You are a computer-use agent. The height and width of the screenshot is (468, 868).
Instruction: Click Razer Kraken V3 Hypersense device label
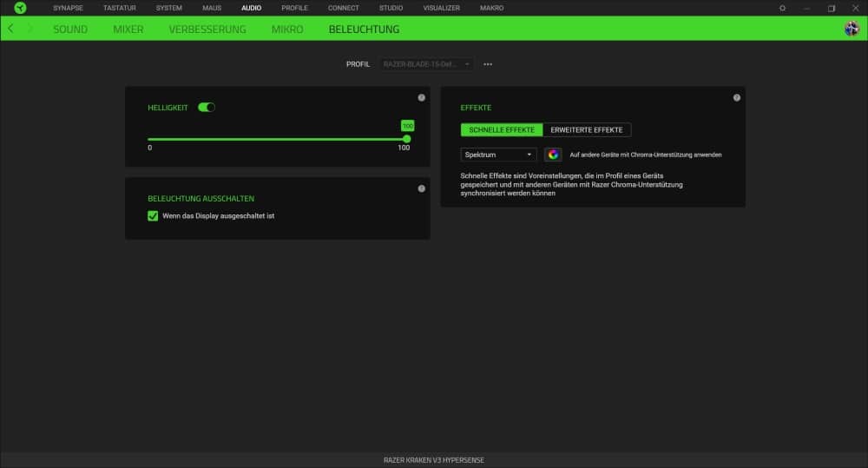(x=433, y=459)
